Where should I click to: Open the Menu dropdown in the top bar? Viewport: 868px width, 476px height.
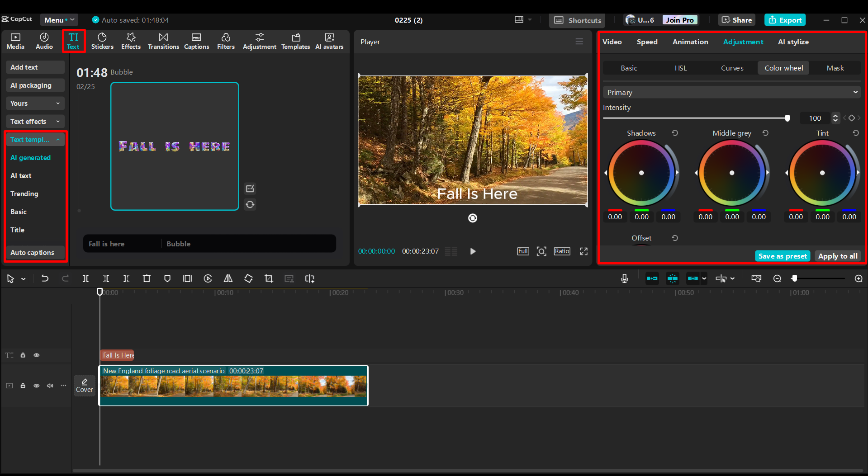(x=59, y=20)
